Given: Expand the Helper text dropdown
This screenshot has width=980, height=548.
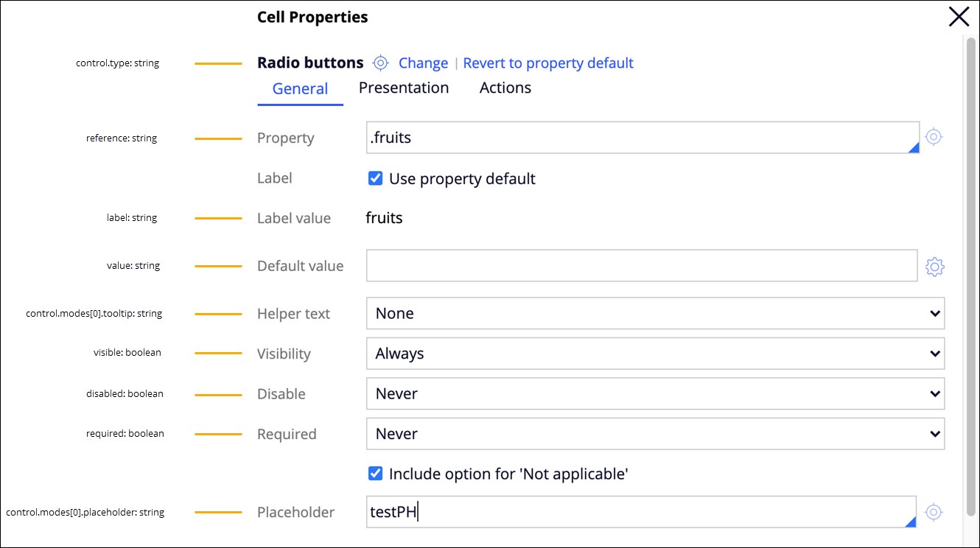Looking at the screenshot, I should [x=655, y=314].
